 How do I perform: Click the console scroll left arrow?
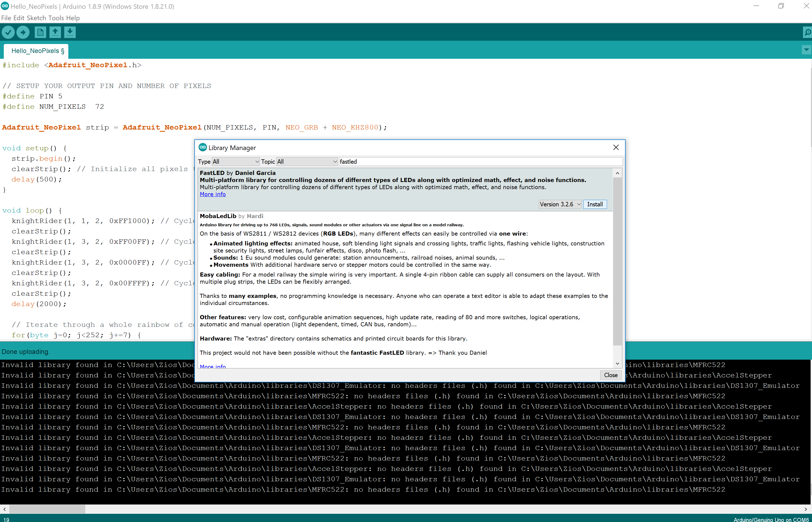[x=4, y=509]
